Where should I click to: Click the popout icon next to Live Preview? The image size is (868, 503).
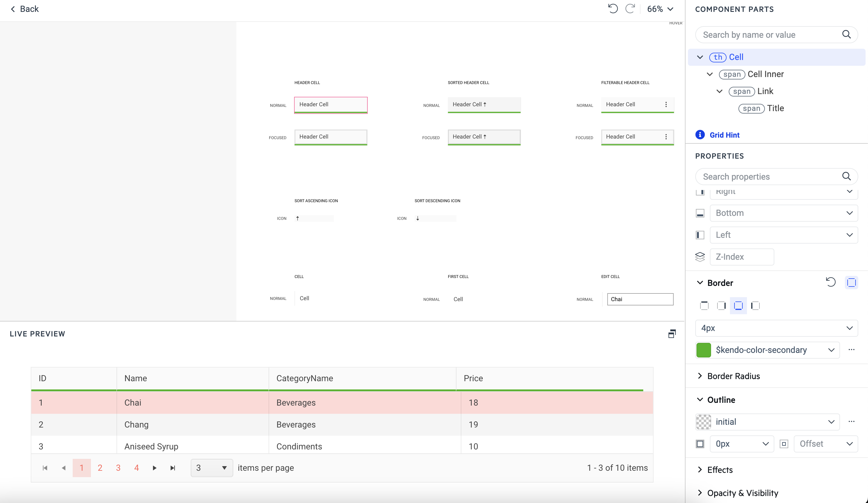tap(672, 333)
